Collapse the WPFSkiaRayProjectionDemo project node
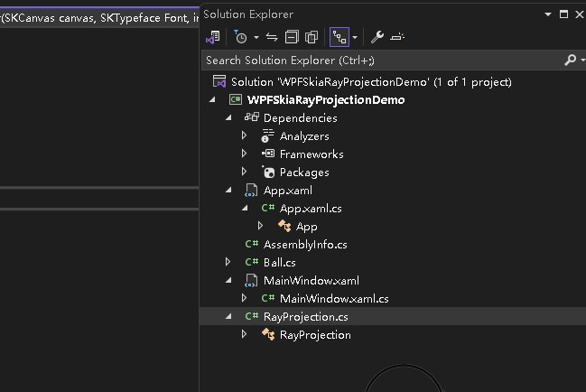The image size is (586, 392). click(212, 99)
